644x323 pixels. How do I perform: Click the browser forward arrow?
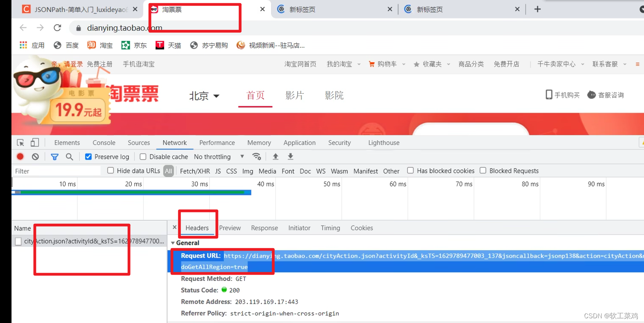40,28
